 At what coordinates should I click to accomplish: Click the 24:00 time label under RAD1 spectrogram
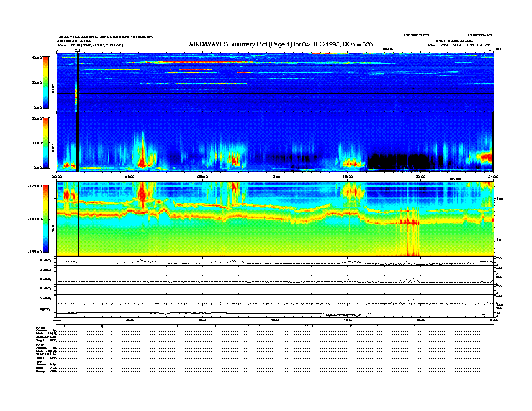(x=493, y=177)
